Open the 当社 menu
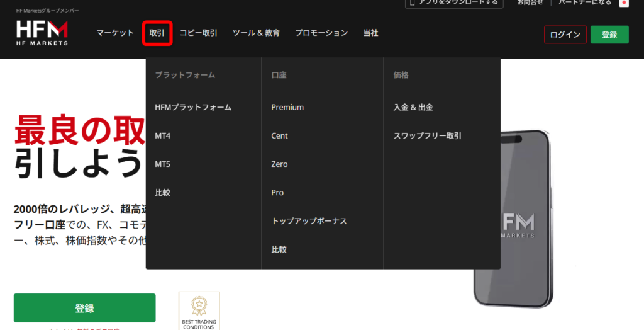The image size is (644, 330). [x=370, y=33]
